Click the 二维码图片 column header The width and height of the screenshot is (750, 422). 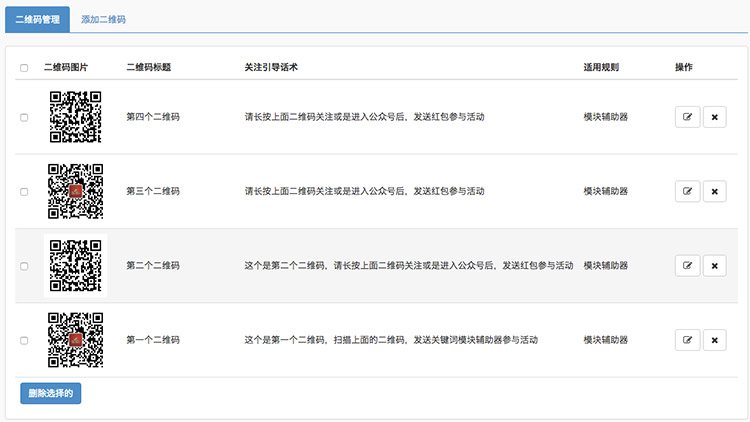click(66, 67)
